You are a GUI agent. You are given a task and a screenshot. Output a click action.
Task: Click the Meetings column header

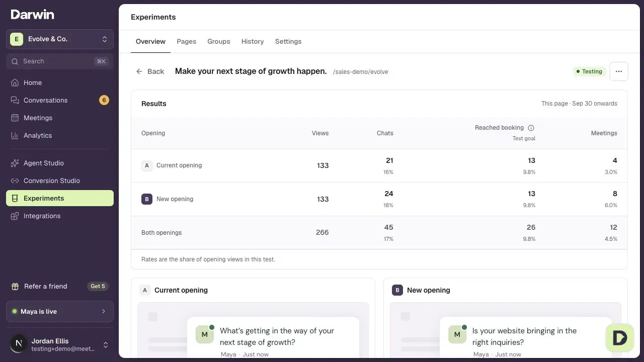pyautogui.click(x=604, y=133)
